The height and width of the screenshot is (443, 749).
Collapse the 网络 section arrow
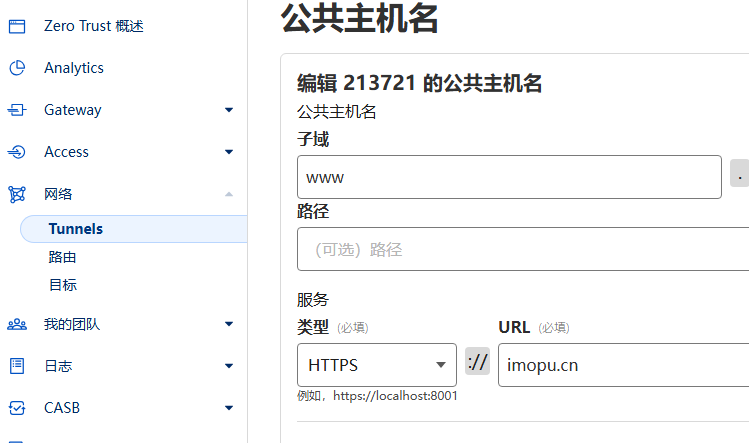tap(229, 194)
